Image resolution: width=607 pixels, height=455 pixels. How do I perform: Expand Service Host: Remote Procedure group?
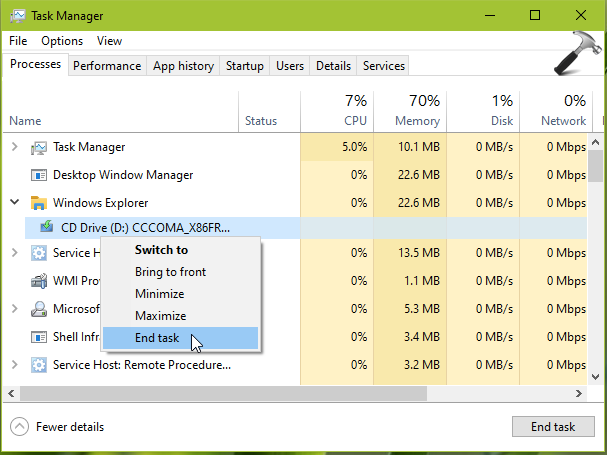(15, 364)
